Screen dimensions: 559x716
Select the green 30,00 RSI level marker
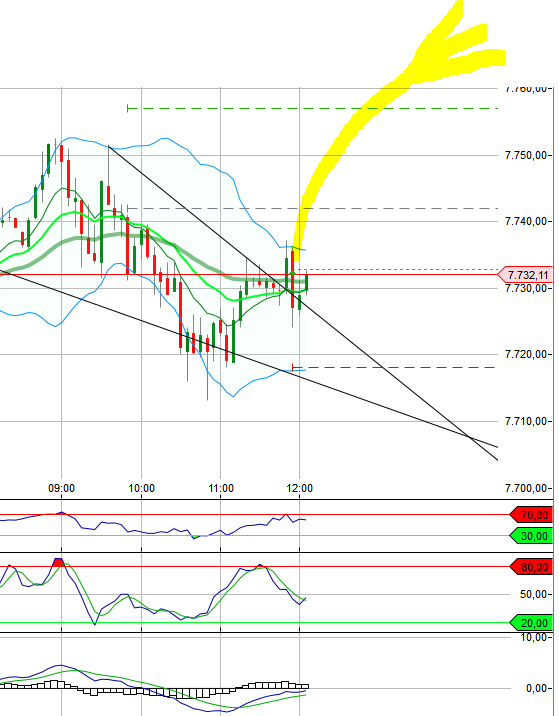531,536
